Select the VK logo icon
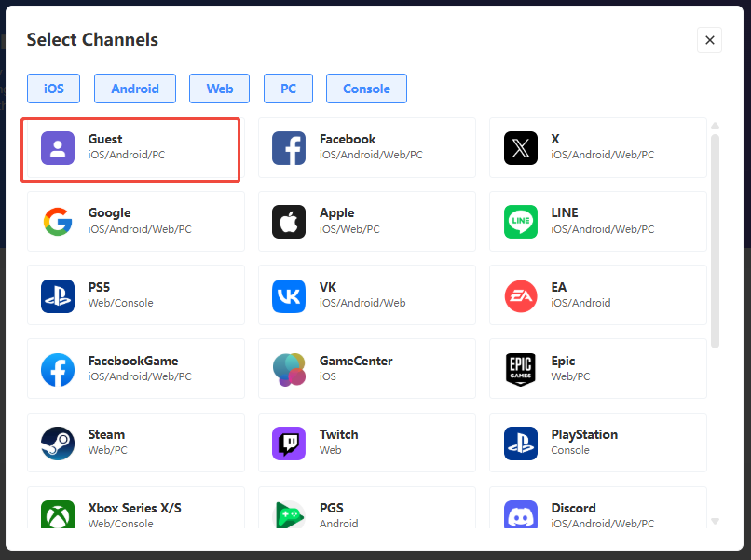 click(x=289, y=296)
